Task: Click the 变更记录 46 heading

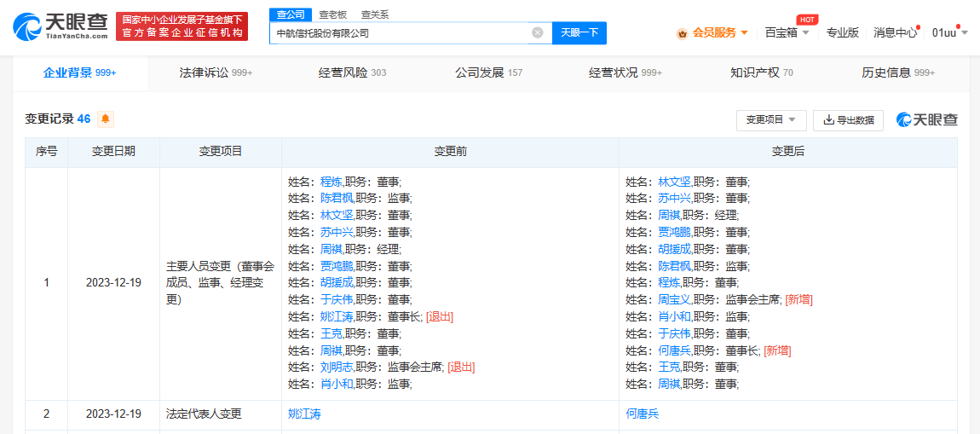Action: (x=57, y=119)
